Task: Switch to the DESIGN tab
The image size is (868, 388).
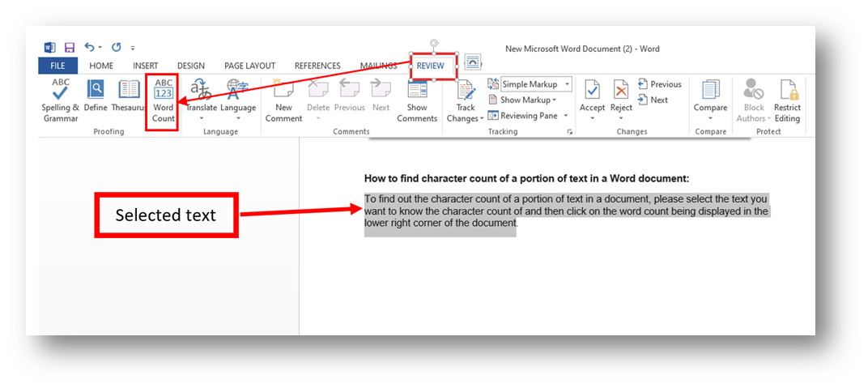Action: [x=191, y=66]
